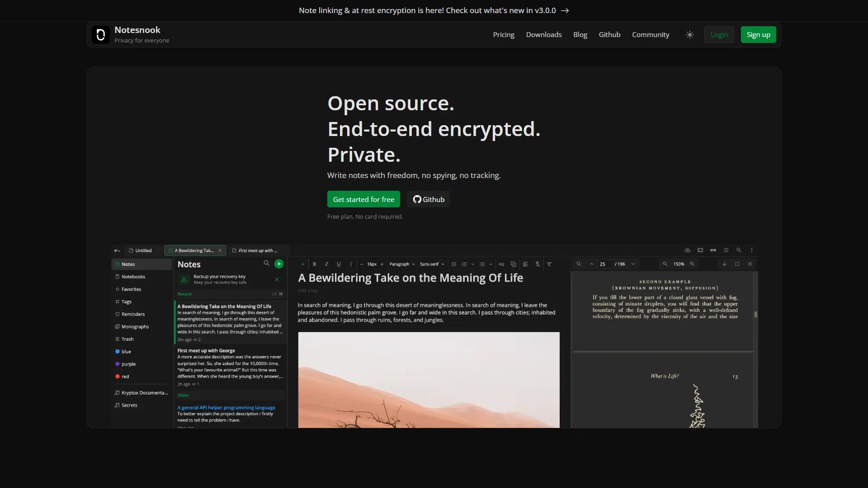Open the Paragraph style dropdown
The height and width of the screenshot is (488, 868).
[x=402, y=264]
